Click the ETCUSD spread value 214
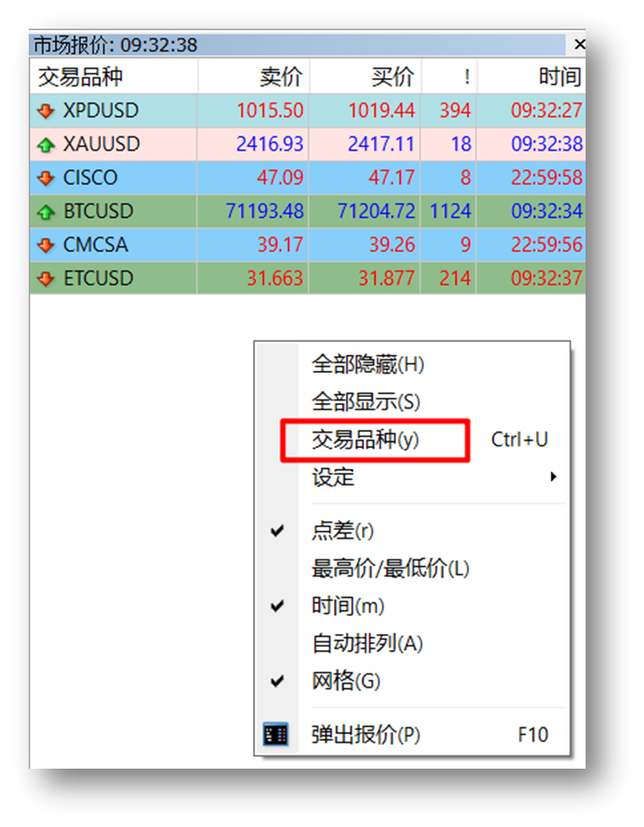Image resolution: width=644 pixels, height=827 pixels. 455,278
